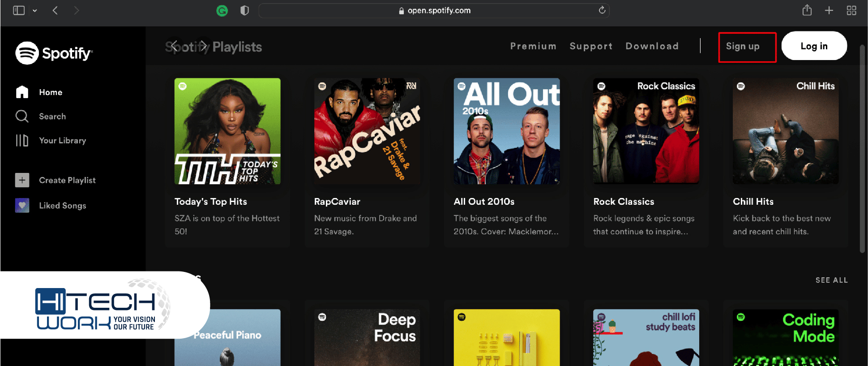Open the yellow stationery playlist cover
The width and height of the screenshot is (868, 366).
(x=507, y=337)
